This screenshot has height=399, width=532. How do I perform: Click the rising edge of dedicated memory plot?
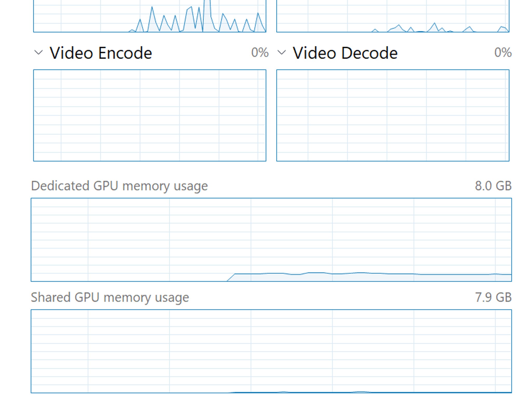pos(231,277)
